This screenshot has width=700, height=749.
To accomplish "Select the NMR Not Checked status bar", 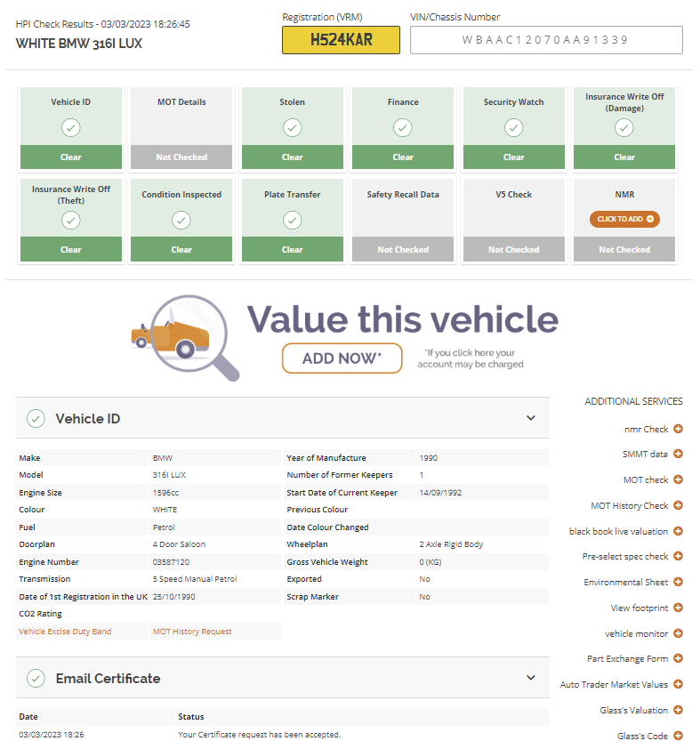I will [x=624, y=249].
